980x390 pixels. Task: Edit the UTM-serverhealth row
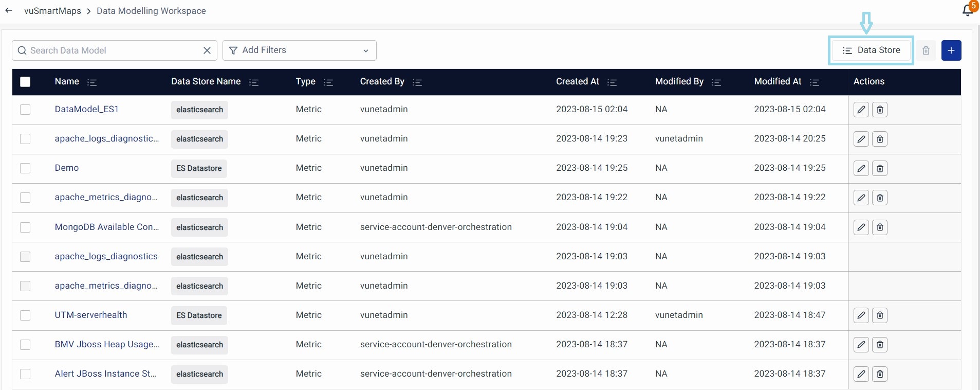coord(861,315)
